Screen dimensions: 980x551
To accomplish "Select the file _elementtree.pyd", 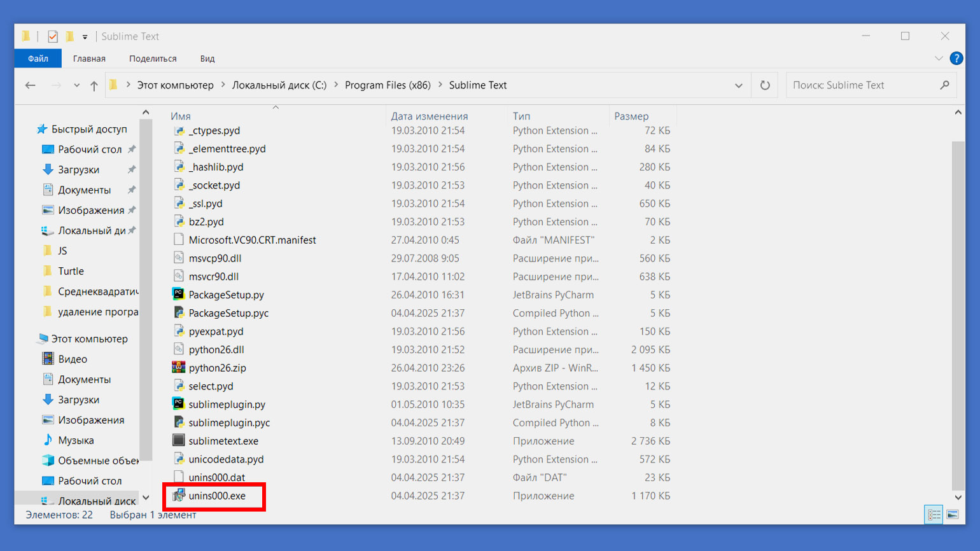I will coord(227,149).
